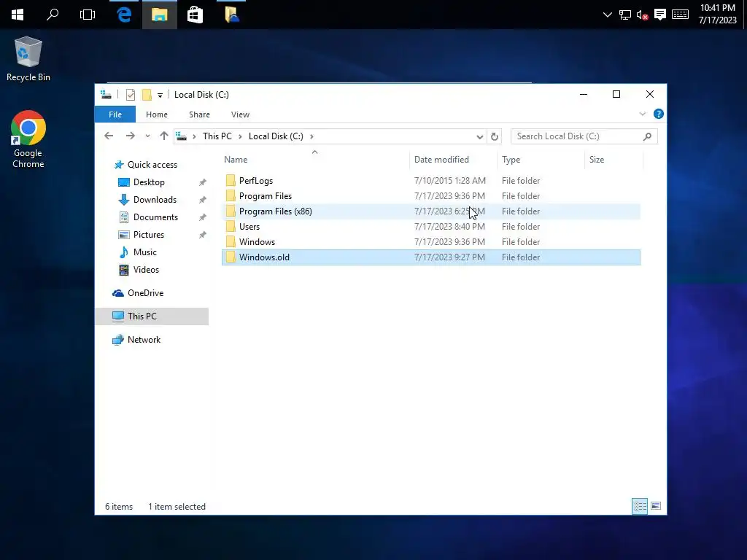747x560 pixels.
Task: Open the Store icon in the taskbar
Action: 195,15
